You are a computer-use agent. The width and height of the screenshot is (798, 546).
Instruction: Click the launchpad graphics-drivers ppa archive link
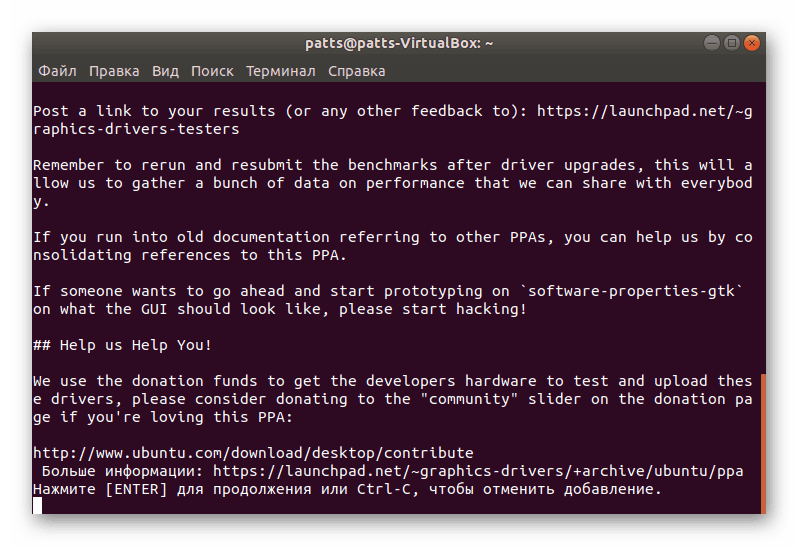tap(478, 472)
